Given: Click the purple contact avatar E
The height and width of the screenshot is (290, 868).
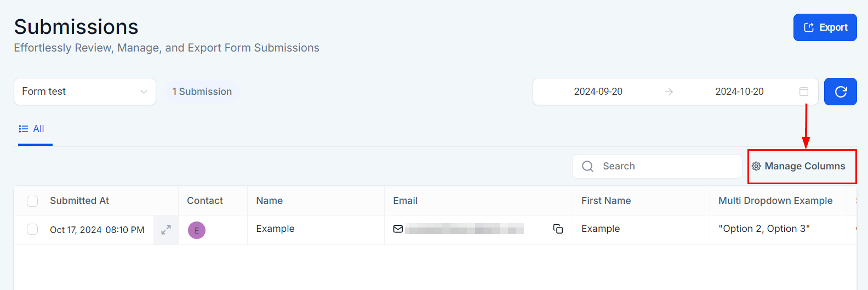Looking at the screenshot, I should pos(197,230).
